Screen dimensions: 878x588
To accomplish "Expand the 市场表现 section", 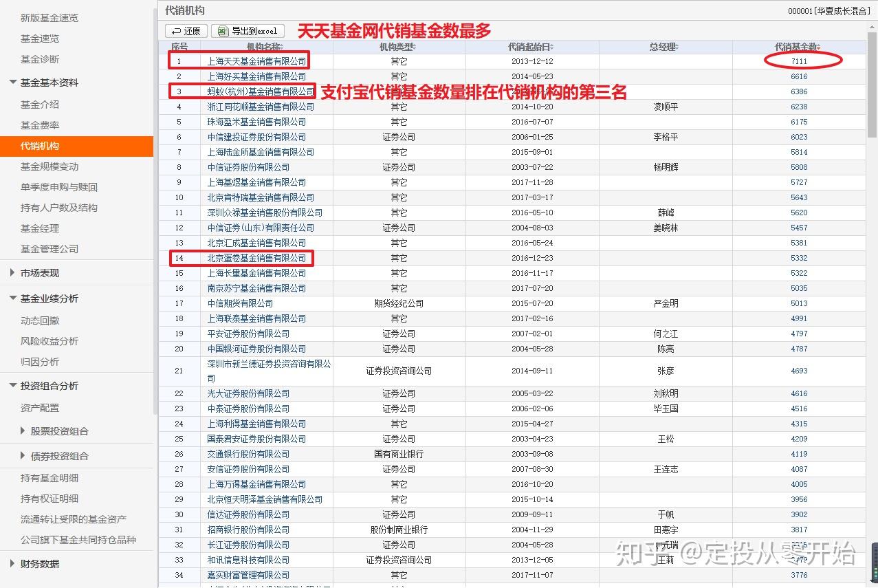I will (34, 273).
